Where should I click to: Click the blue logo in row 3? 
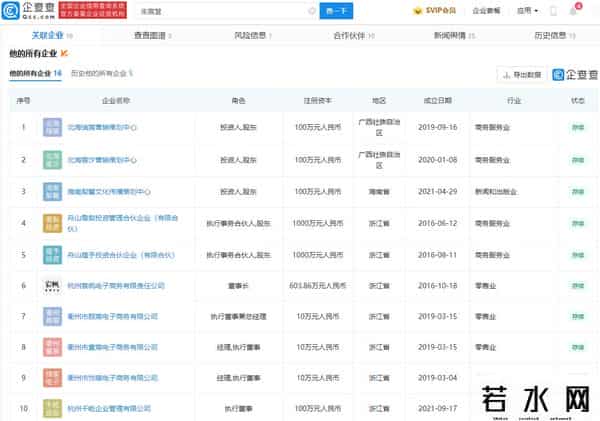point(52,191)
